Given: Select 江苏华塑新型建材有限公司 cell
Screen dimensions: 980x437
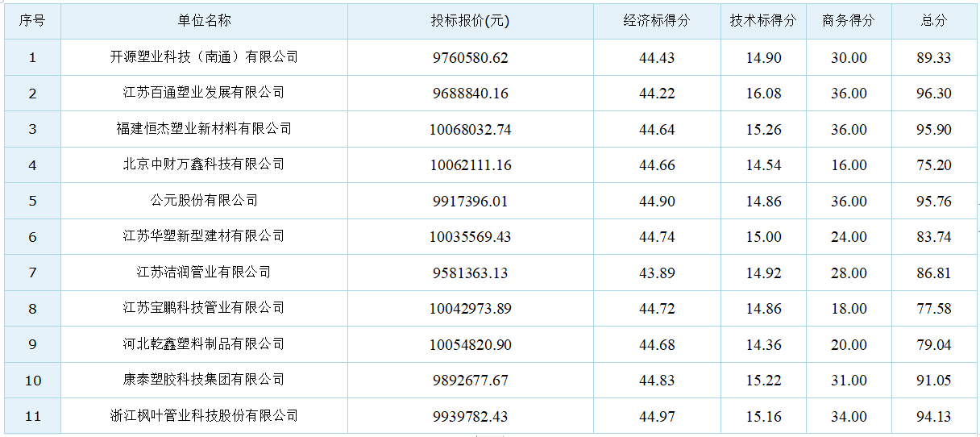Looking at the screenshot, I should [x=204, y=236].
